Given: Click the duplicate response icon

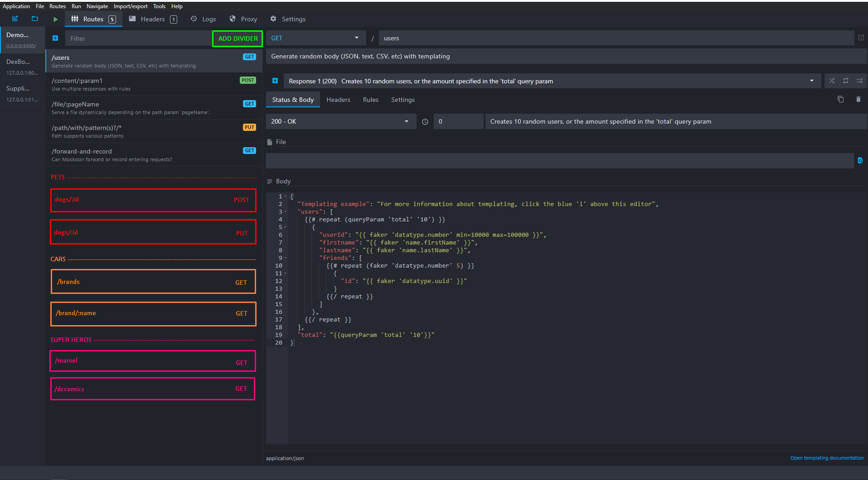Looking at the screenshot, I should [x=840, y=100].
